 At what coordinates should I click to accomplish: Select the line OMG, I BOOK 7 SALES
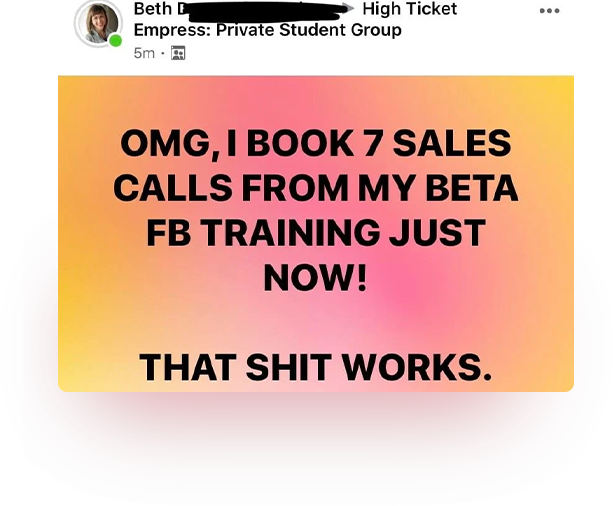click(315, 143)
